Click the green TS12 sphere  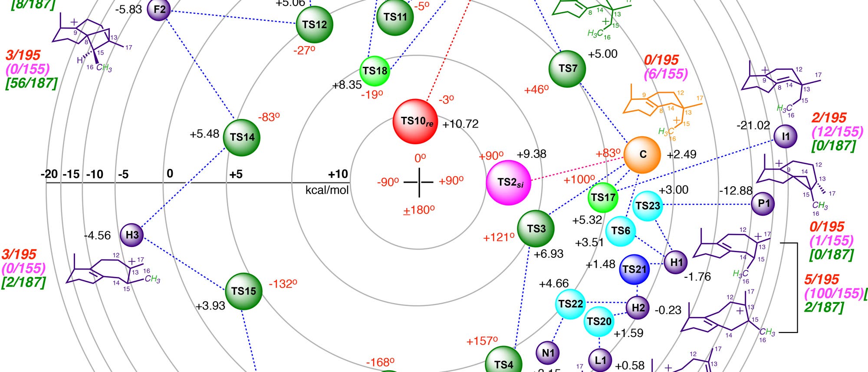point(315,25)
